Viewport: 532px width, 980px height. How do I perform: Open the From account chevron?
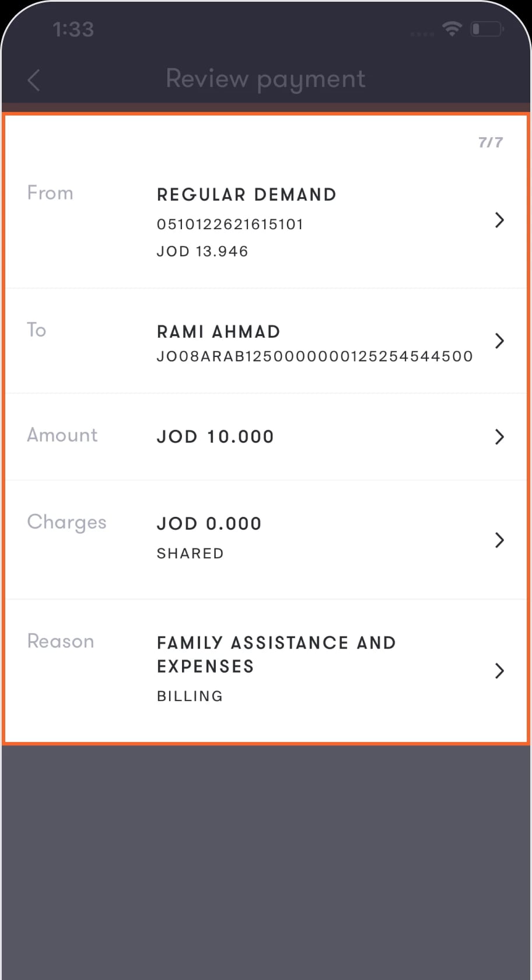[499, 220]
